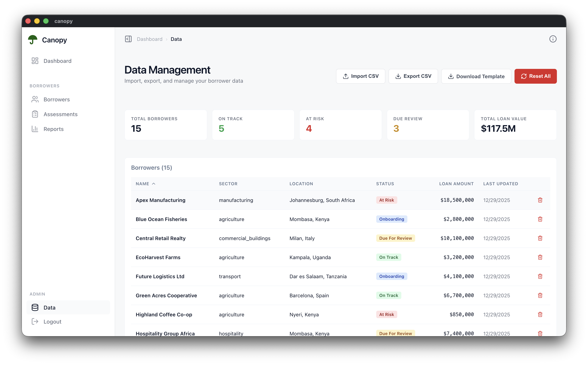588x365 pixels.
Task: Click the info icon at top right
Action: click(x=553, y=39)
